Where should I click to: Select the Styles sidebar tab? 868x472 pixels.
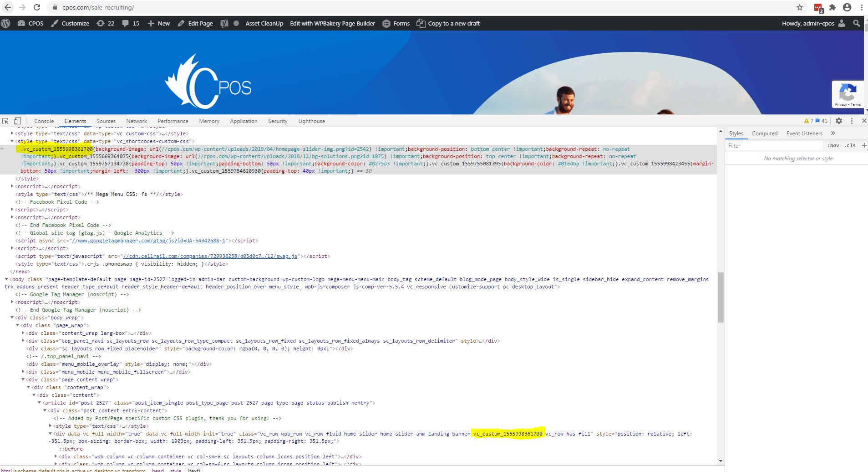[736, 133]
